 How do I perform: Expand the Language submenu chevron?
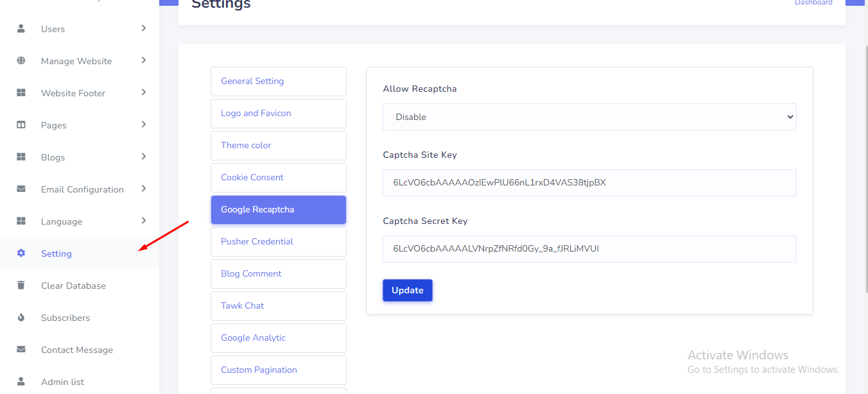pos(144,221)
